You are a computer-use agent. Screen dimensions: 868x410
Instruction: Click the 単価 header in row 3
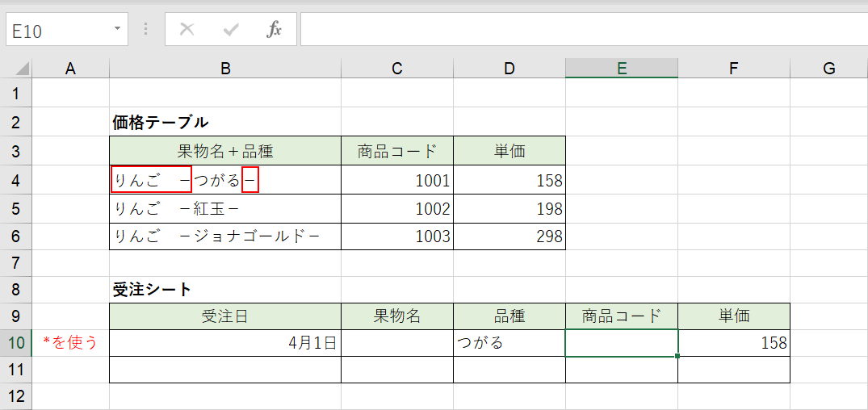point(509,150)
